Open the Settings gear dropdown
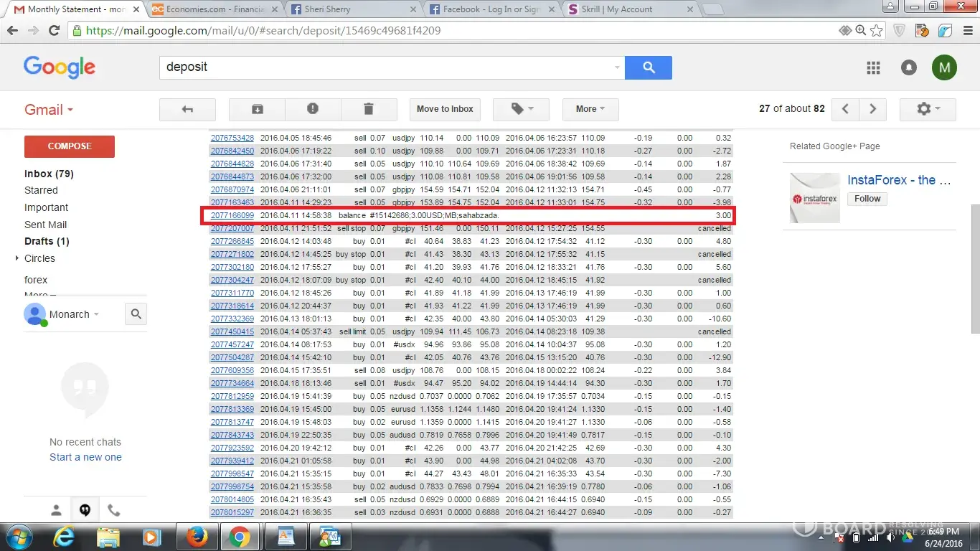This screenshot has height=551, width=980. 927,109
